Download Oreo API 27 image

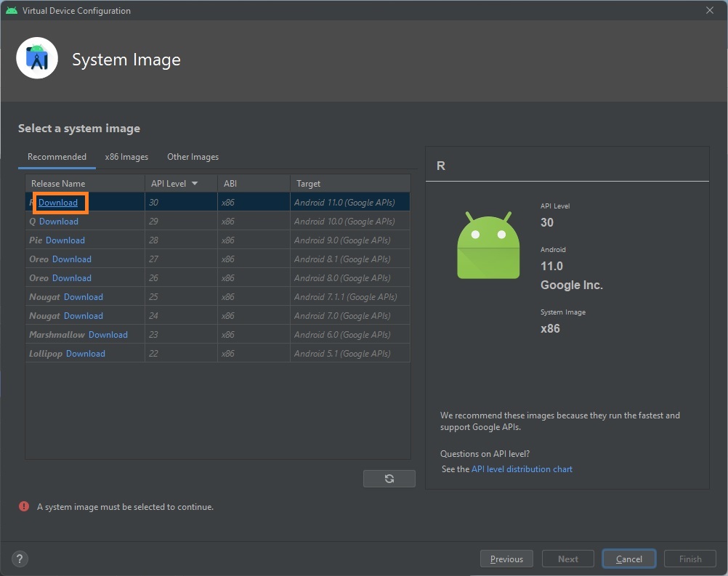(x=71, y=259)
